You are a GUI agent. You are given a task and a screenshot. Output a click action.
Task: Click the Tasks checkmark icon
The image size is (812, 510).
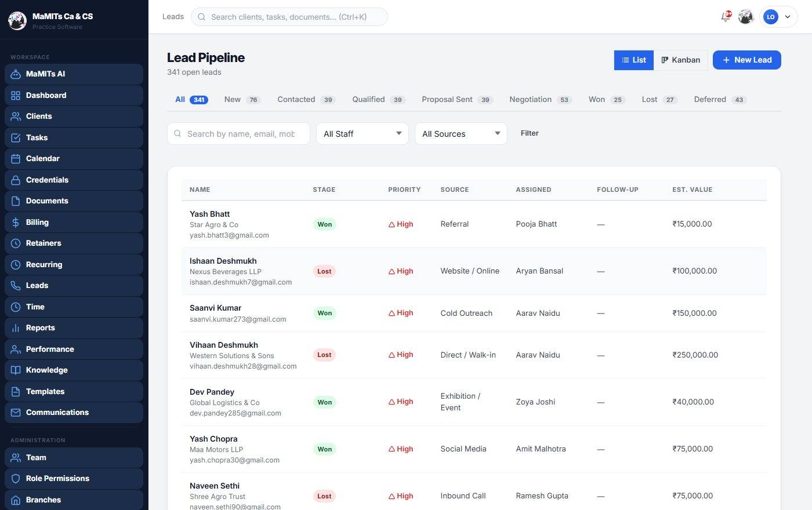tap(16, 138)
